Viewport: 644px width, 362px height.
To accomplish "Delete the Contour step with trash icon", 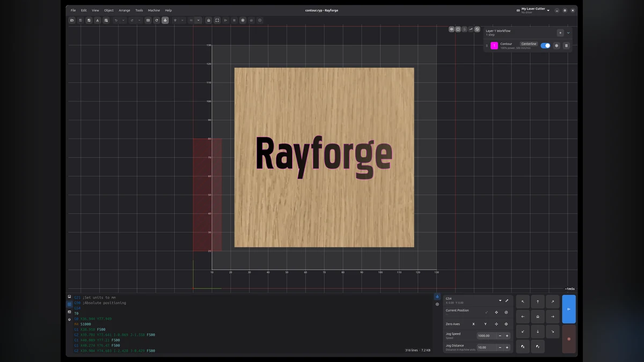I will [x=566, y=46].
